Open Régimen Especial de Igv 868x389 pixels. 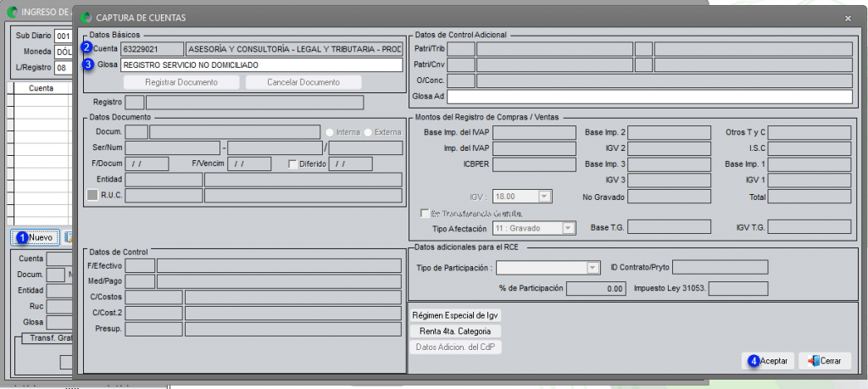point(456,315)
